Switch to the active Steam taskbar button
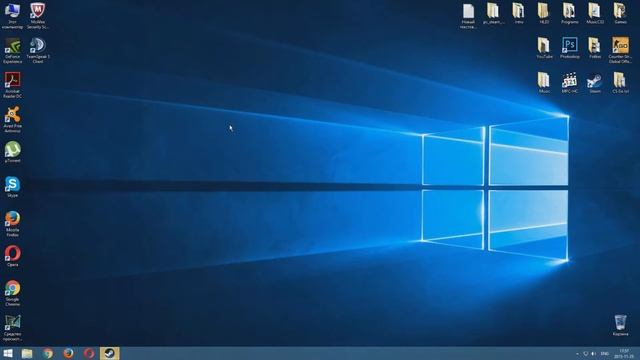 point(109,353)
